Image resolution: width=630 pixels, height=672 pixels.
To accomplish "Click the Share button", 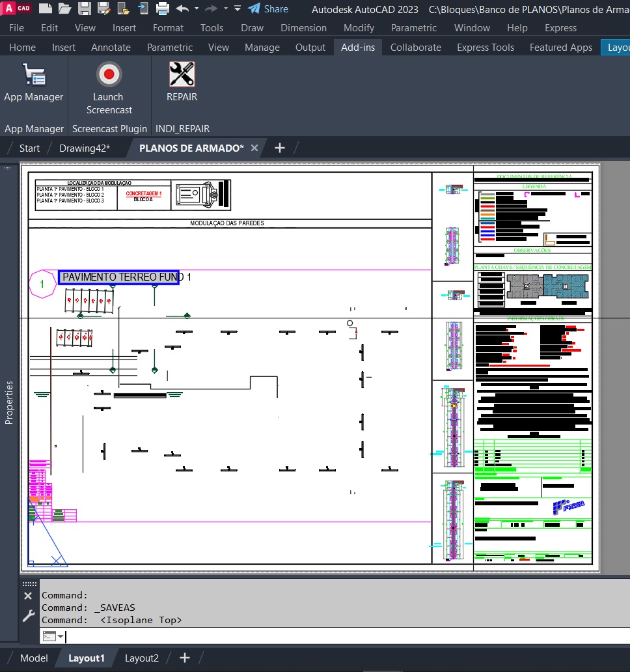I will tap(268, 8).
